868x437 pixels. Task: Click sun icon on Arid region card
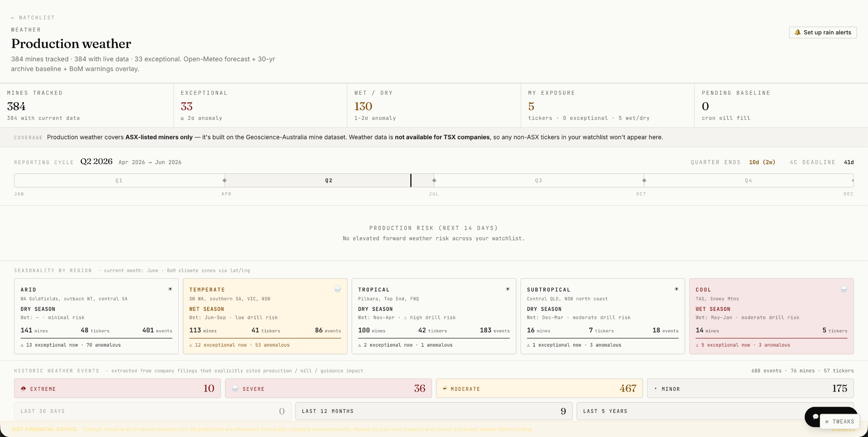click(x=170, y=289)
